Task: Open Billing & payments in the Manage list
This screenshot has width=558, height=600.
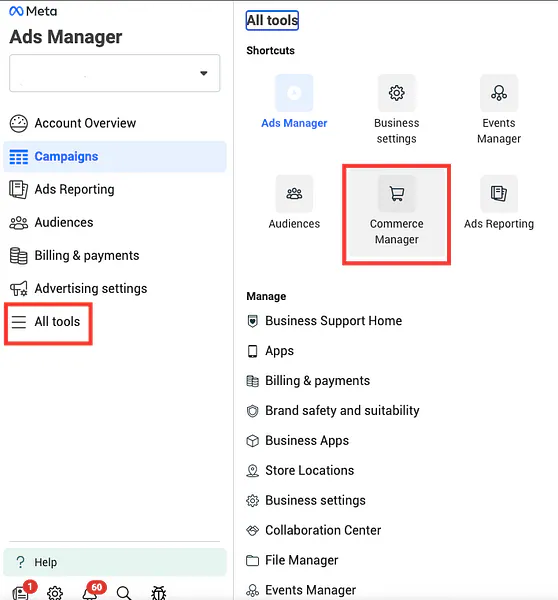Action: point(308,381)
